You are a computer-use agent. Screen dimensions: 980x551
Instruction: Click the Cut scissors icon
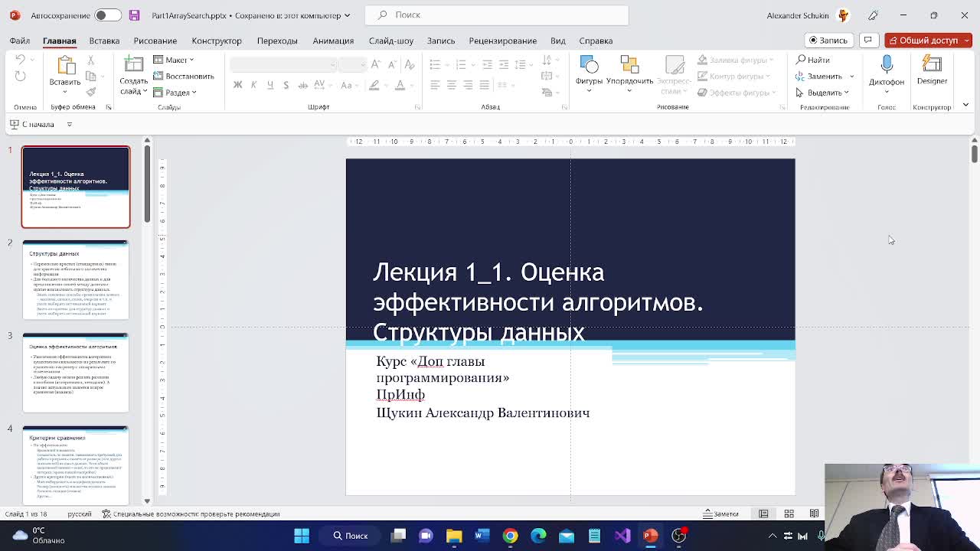pyautogui.click(x=91, y=60)
